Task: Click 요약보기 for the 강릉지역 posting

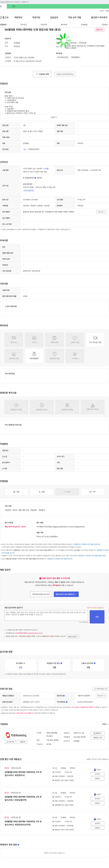Action: (98, 799)
